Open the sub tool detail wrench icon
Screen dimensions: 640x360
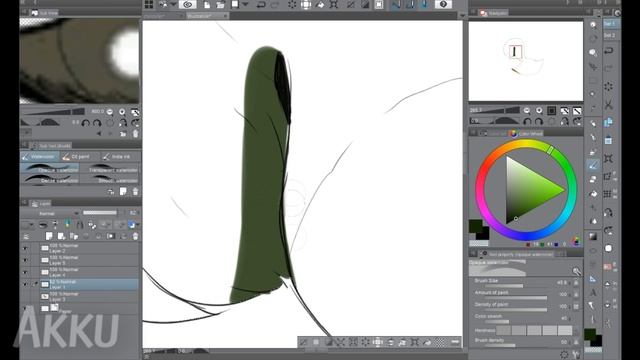[576, 354]
